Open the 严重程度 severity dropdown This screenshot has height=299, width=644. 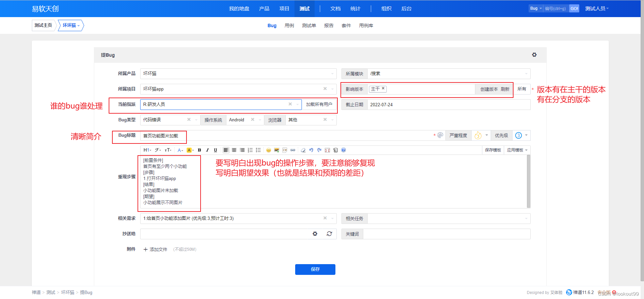481,135
